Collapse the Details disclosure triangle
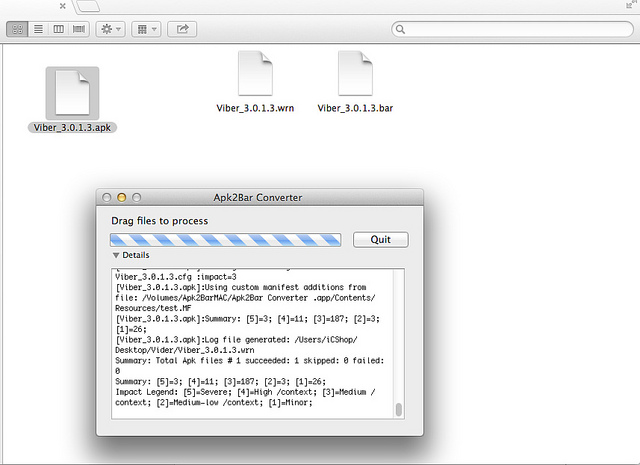Image resolution: width=640 pixels, height=465 pixels. (x=116, y=255)
